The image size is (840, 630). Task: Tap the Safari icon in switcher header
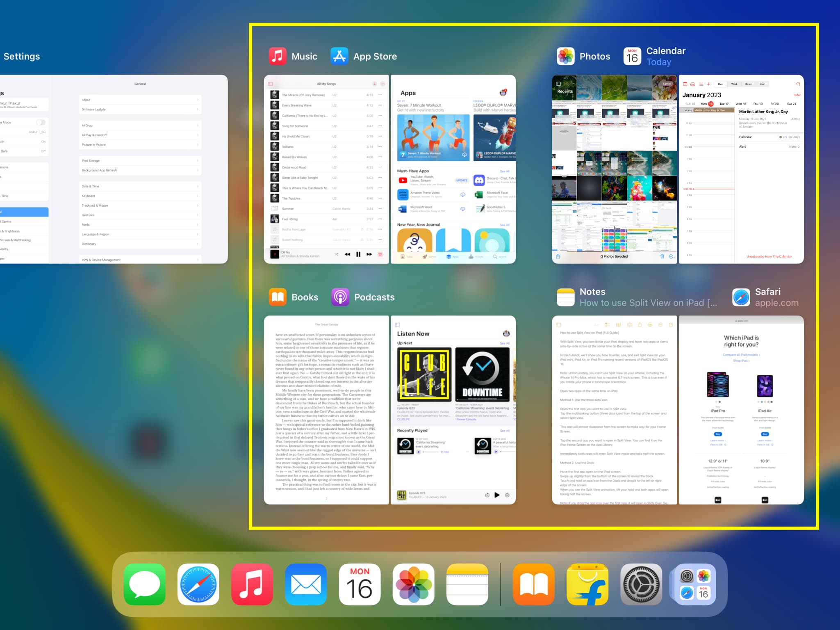(741, 297)
